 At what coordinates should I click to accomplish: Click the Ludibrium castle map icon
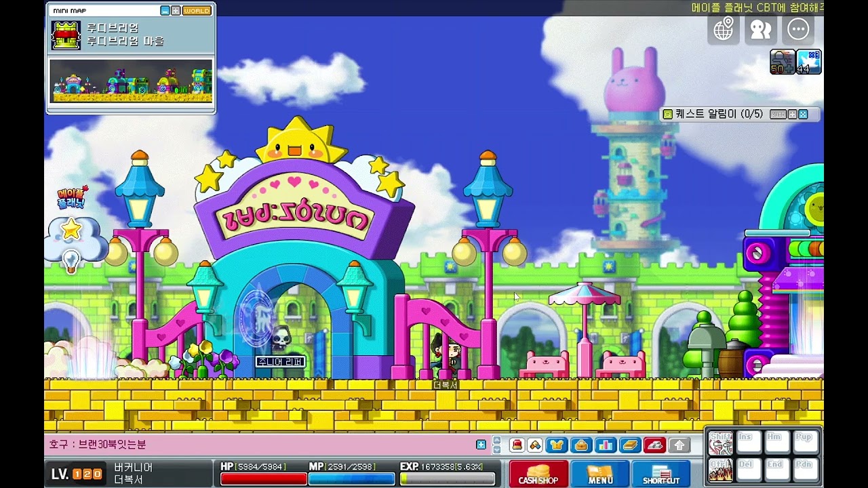click(x=66, y=35)
